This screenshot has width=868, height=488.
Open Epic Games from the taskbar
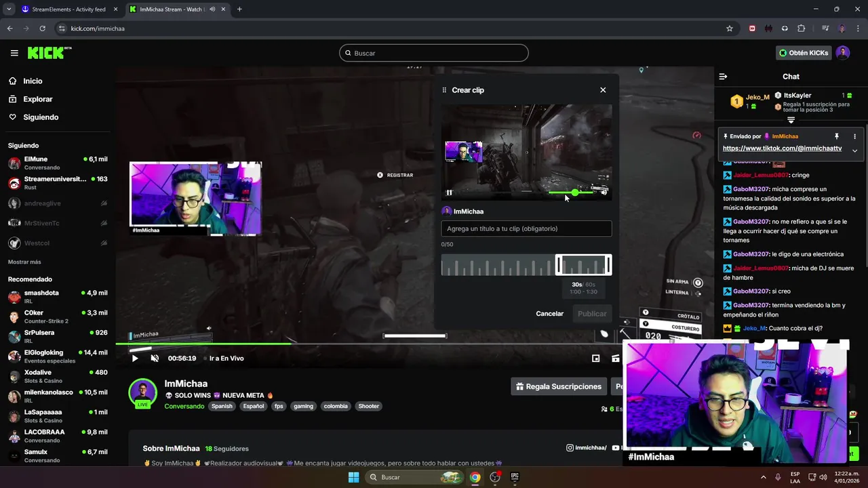point(515,477)
